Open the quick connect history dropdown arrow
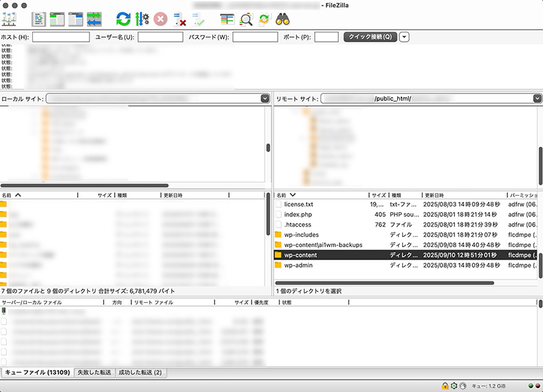 tap(404, 37)
